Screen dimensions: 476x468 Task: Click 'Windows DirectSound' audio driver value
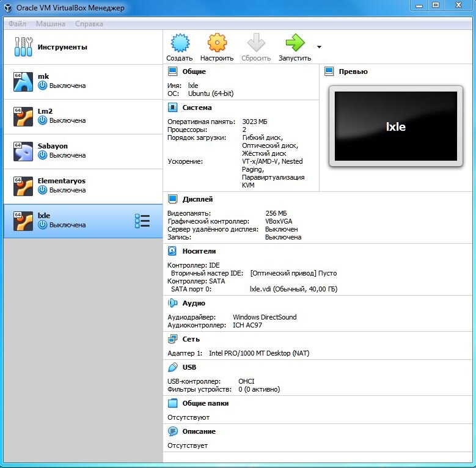tap(265, 317)
